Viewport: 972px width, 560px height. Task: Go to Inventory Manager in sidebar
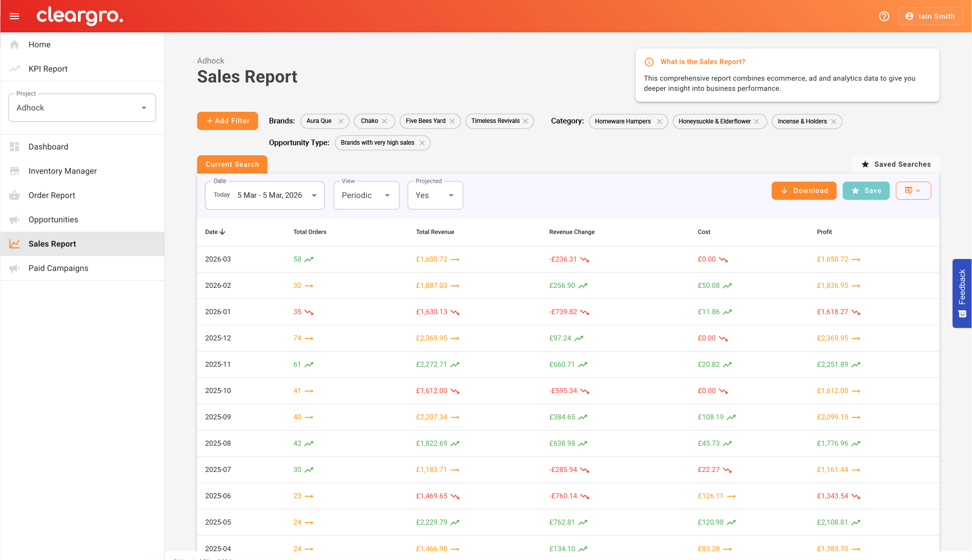point(63,171)
